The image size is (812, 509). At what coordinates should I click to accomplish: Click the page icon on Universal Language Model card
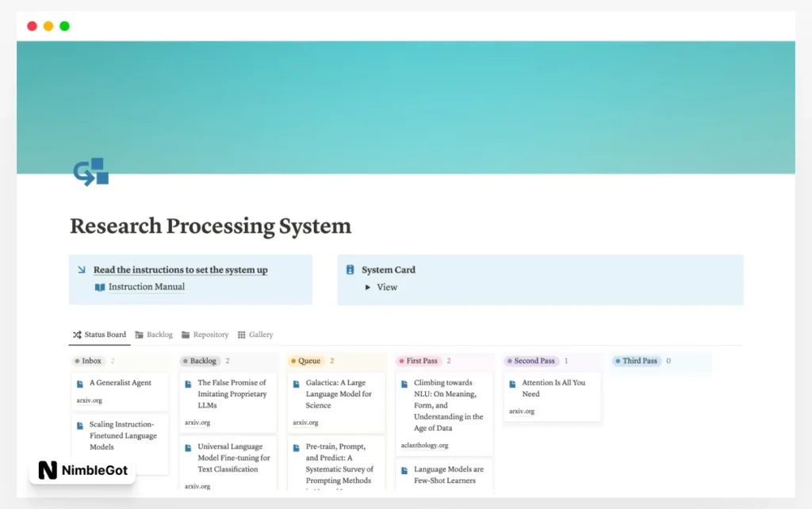pyautogui.click(x=188, y=448)
